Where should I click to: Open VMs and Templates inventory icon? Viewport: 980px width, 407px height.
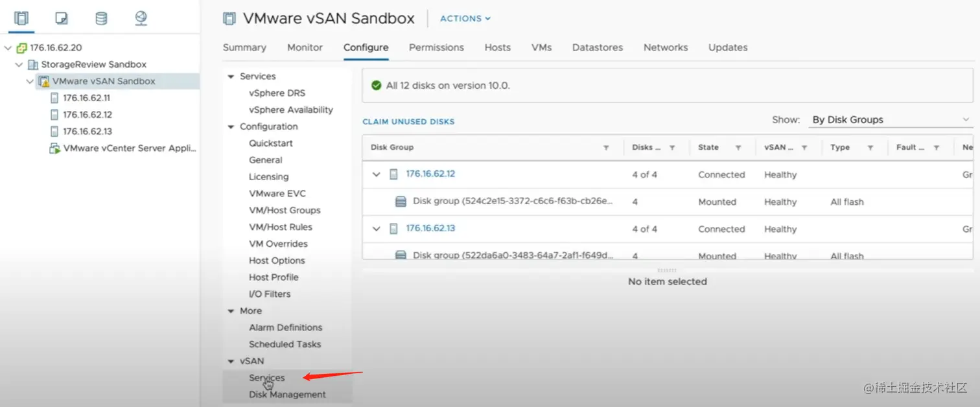62,18
